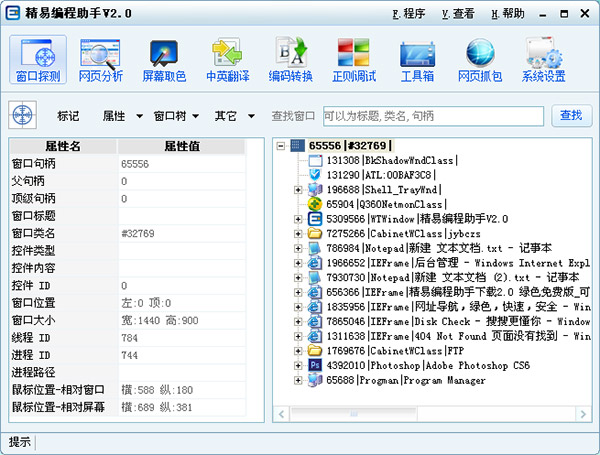The image size is (600, 455).
Task: Click the app logo in title bar
Action: (x=13, y=13)
